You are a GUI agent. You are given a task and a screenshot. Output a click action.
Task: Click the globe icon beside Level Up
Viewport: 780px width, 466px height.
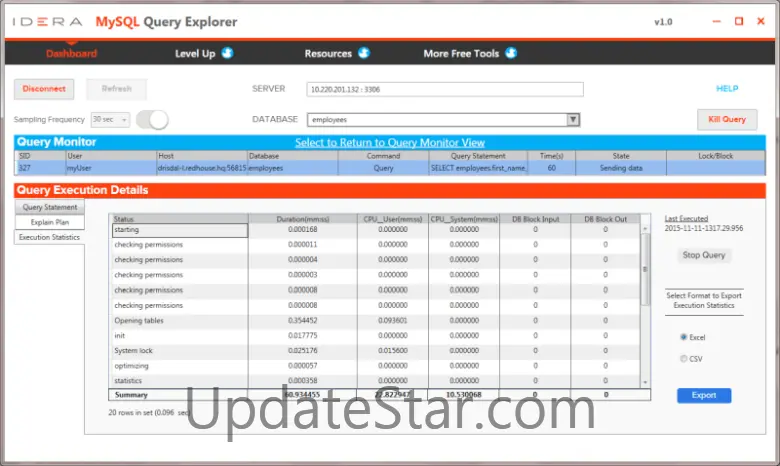[227, 53]
